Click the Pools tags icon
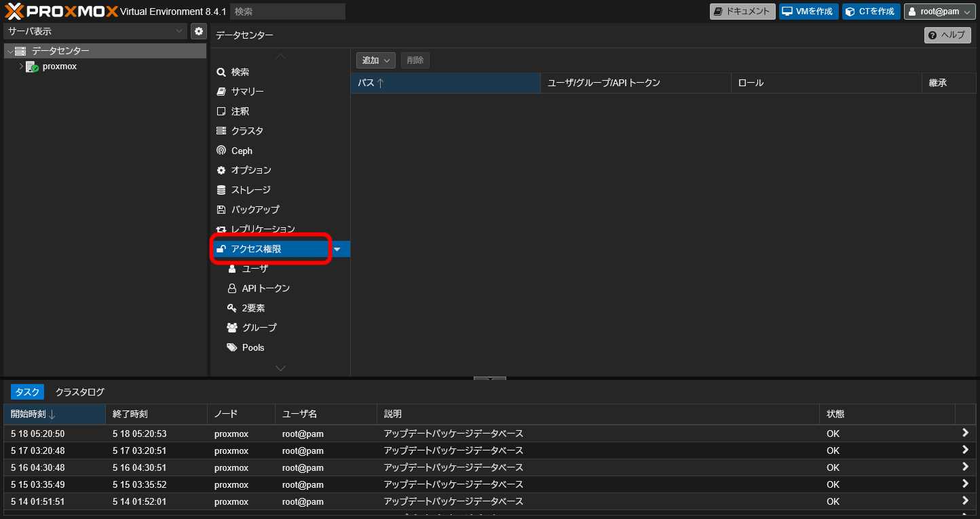 click(232, 347)
